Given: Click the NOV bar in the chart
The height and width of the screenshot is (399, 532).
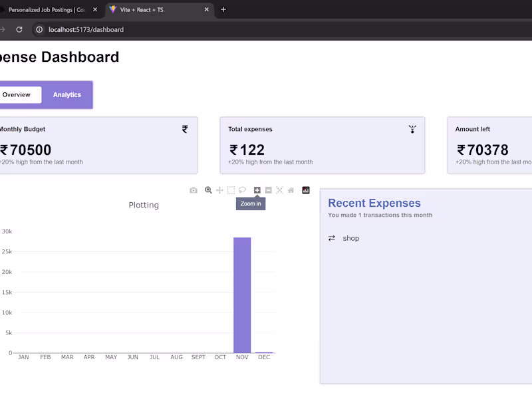Looking at the screenshot, I should [x=241, y=293].
